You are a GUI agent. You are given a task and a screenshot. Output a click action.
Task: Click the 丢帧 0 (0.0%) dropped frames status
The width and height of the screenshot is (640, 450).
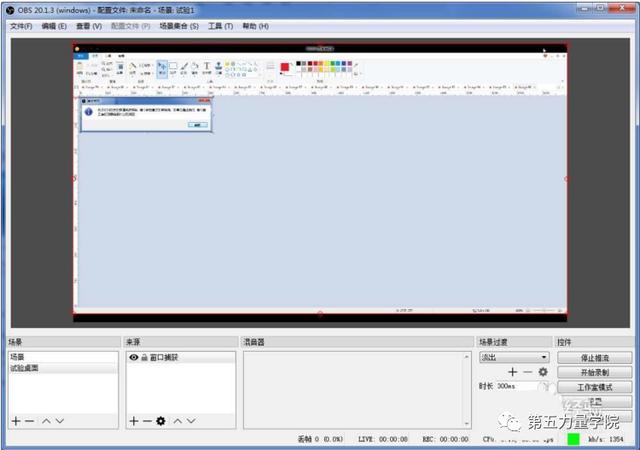tap(320, 439)
